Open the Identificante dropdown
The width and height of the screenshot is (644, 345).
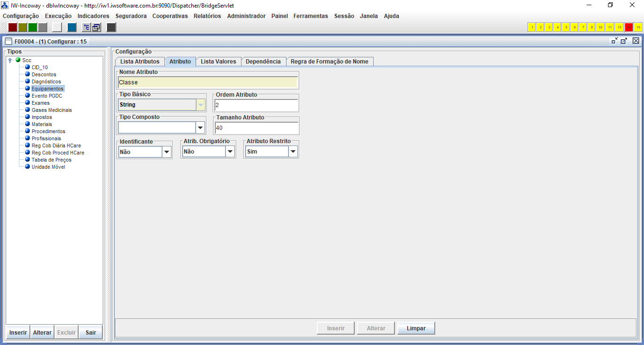coord(166,152)
